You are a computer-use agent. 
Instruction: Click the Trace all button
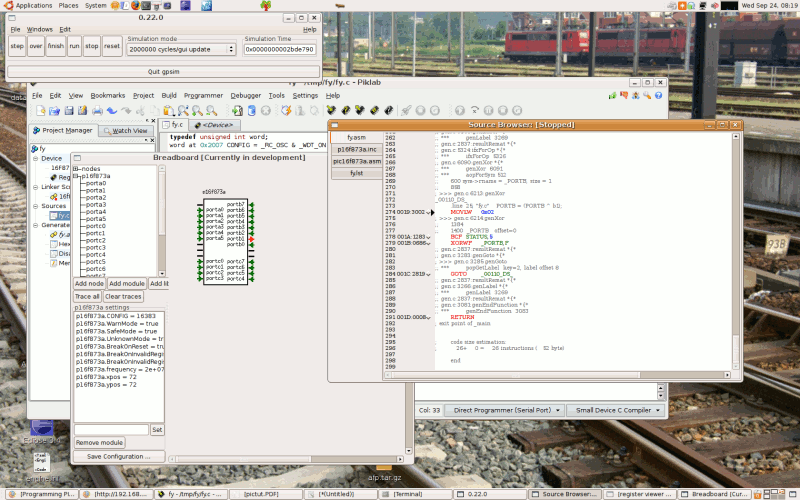pyautogui.click(x=87, y=297)
